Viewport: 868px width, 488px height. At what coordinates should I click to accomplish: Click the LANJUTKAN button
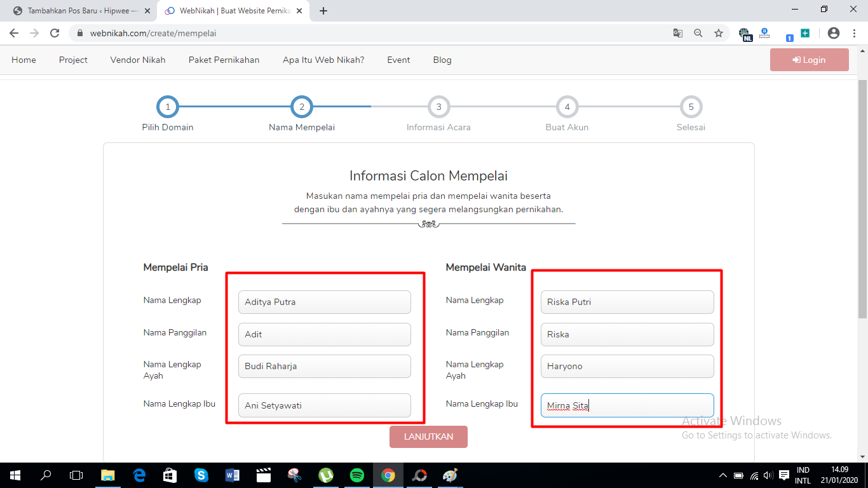click(x=428, y=437)
